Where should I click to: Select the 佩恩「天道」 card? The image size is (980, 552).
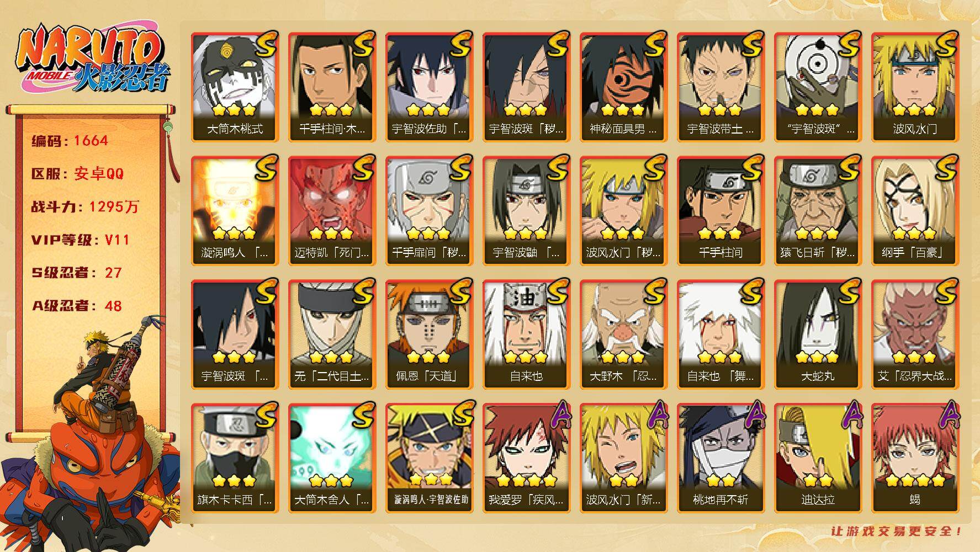pyautogui.click(x=429, y=335)
